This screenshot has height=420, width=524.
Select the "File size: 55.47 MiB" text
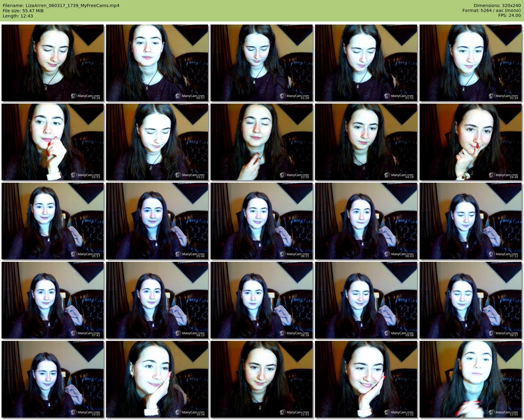pyautogui.click(x=23, y=11)
